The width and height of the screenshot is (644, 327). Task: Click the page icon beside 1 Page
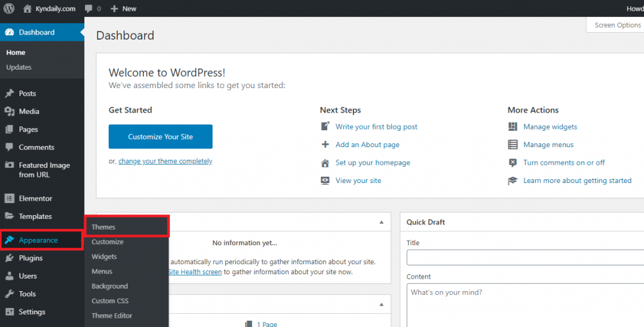click(248, 324)
